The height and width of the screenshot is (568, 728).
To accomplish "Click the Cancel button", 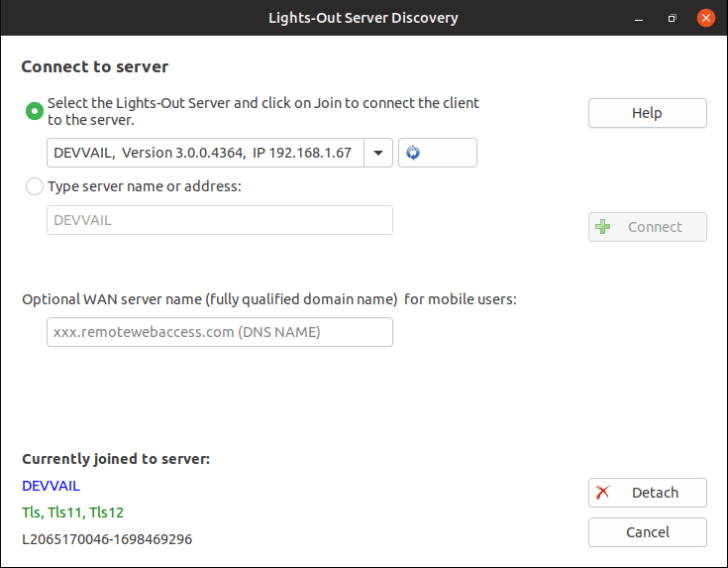I will pos(647,532).
